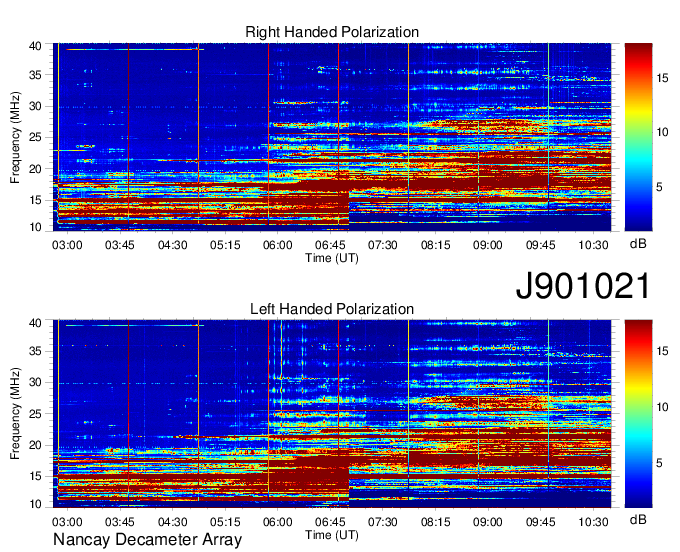The height and width of the screenshot is (552, 680).
Task: Click the 15 dB tick on the top color scale
Action: pyautogui.click(x=662, y=78)
